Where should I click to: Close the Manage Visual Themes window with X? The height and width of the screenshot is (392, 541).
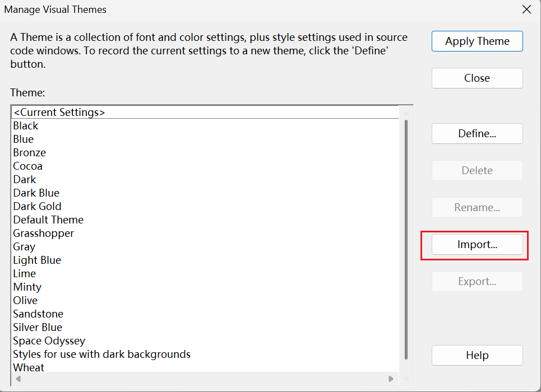click(526, 10)
